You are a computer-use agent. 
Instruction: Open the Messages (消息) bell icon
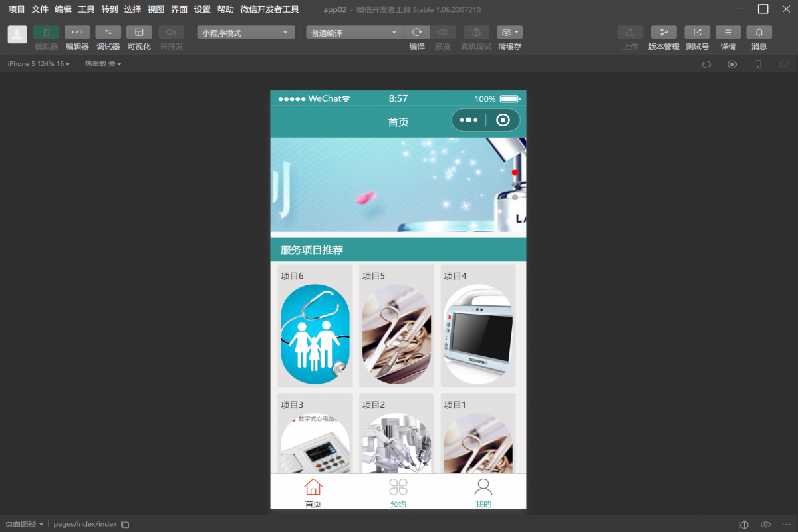759,33
